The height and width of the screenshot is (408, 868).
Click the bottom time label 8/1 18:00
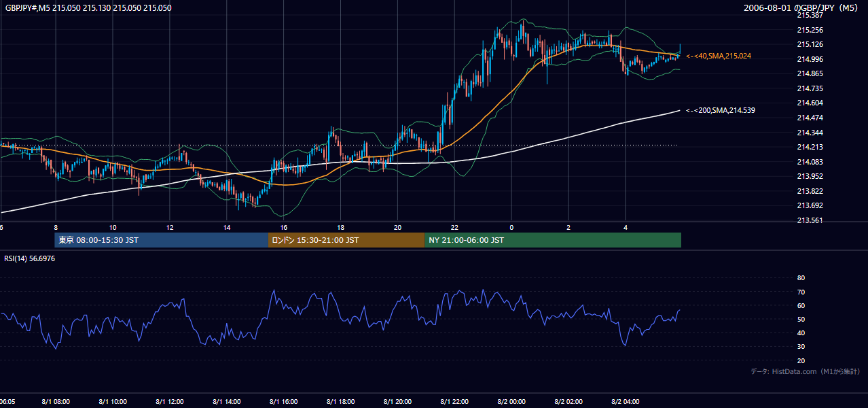pos(341,402)
